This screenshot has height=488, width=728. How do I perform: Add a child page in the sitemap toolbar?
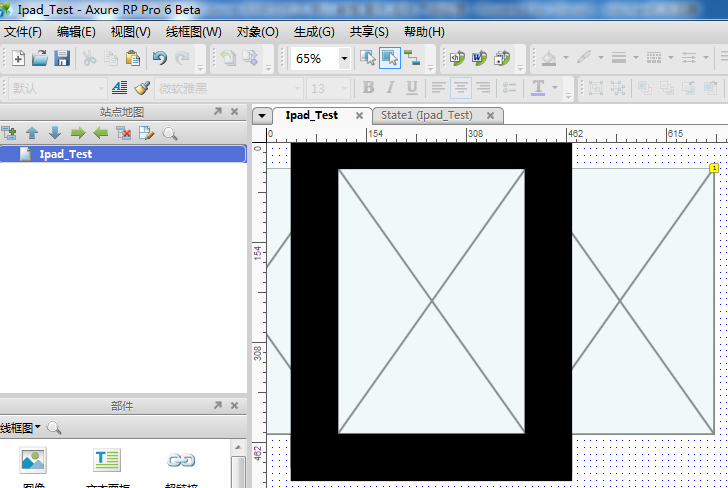coord(9,133)
